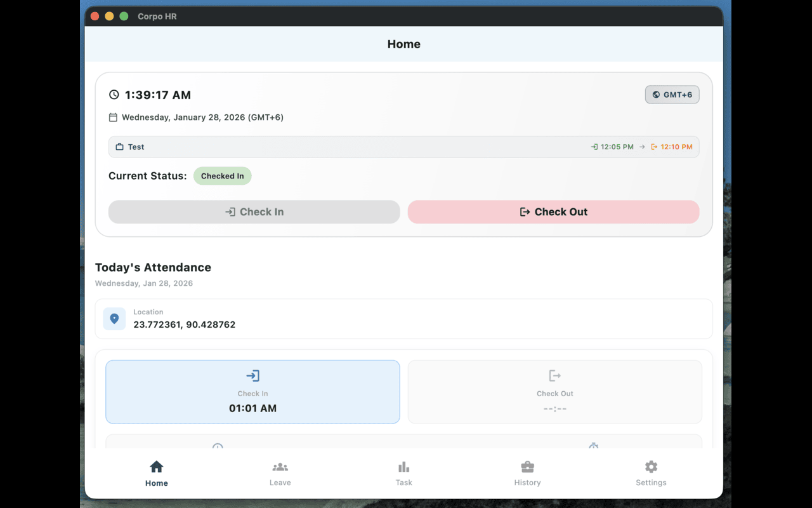Click the orange shift end icon at 12:10 PM
This screenshot has width=812, height=508.
click(x=654, y=147)
